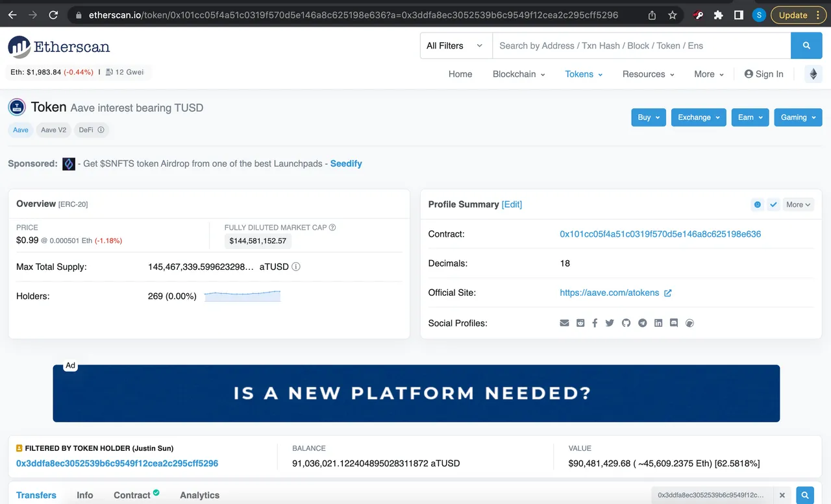Viewport: 831px width, 504px height.
Task: Open the Twitter social profile icon
Action: click(x=610, y=323)
